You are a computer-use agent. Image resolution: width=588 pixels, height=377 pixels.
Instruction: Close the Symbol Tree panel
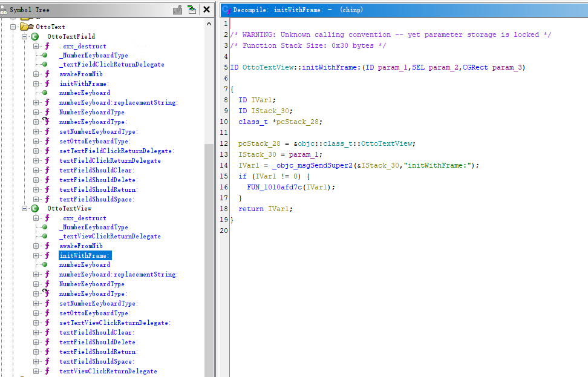coord(207,10)
